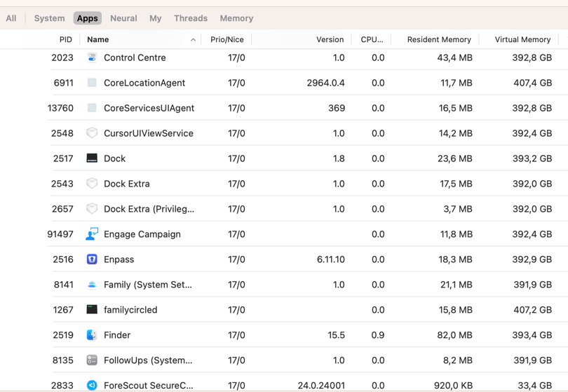Select the CursorUIViewService process name
This screenshot has height=392, width=568.
coord(149,133)
